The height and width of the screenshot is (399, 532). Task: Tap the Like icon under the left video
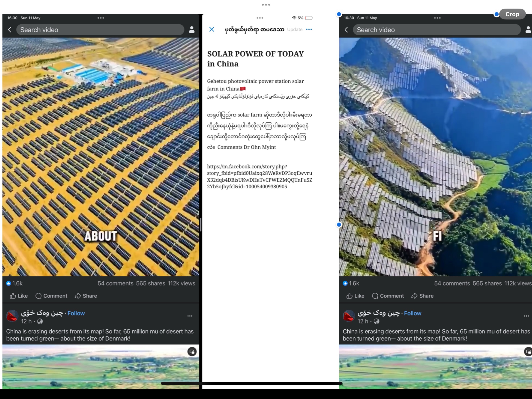click(x=13, y=296)
